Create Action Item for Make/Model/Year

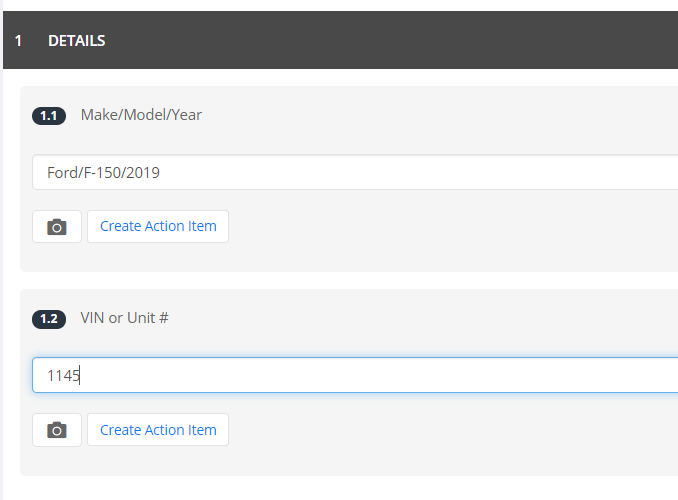pyautogui.click(x=158, y=227)
